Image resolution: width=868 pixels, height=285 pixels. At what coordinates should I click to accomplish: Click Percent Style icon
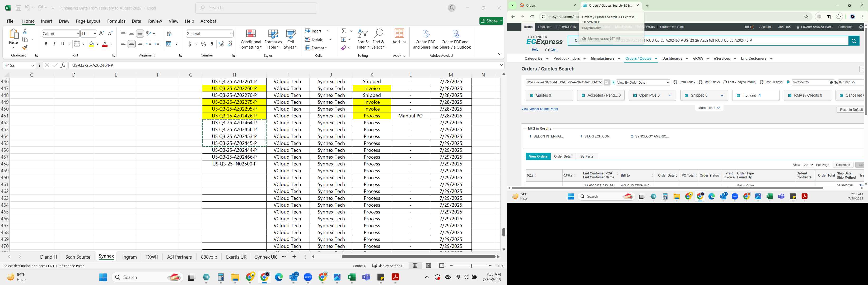[203, 44]
